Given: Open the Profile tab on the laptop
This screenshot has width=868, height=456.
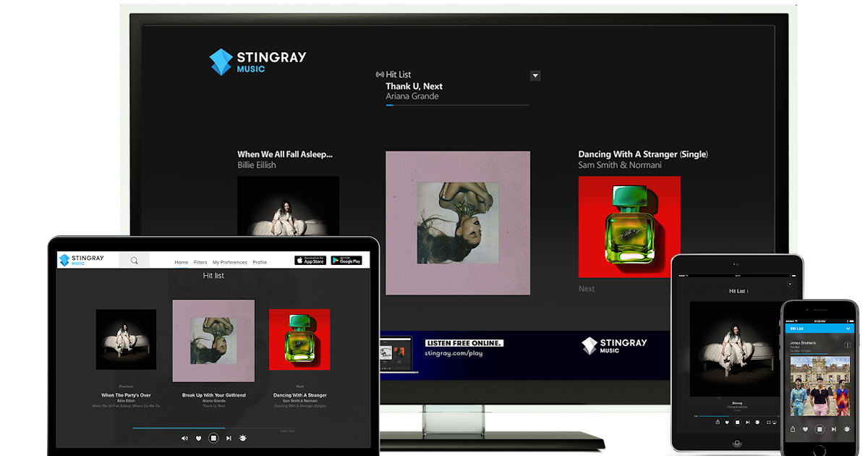Looking at the screenshot, I should 260,262.
